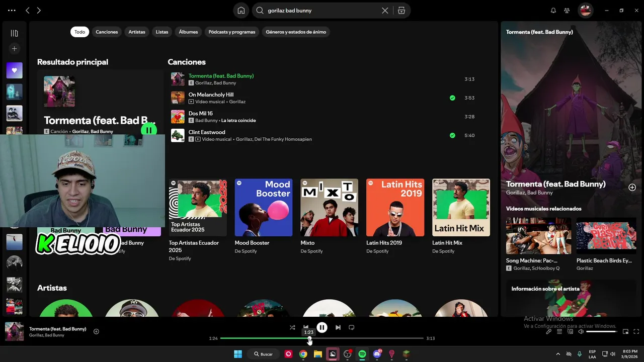This screenshot has width=644, height=362.
Task: Play Tormenta (feat. Bad Bunny) song row
Action: 325,79
